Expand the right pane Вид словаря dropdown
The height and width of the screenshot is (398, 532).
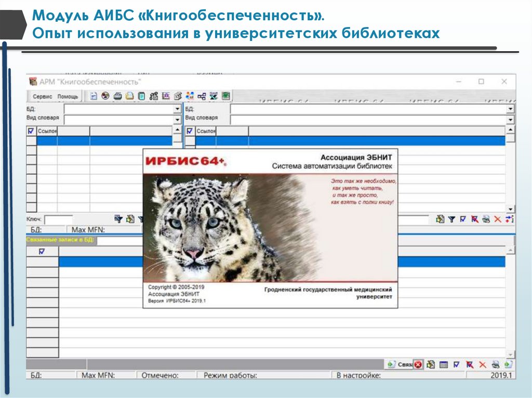(x=510, y=120)
